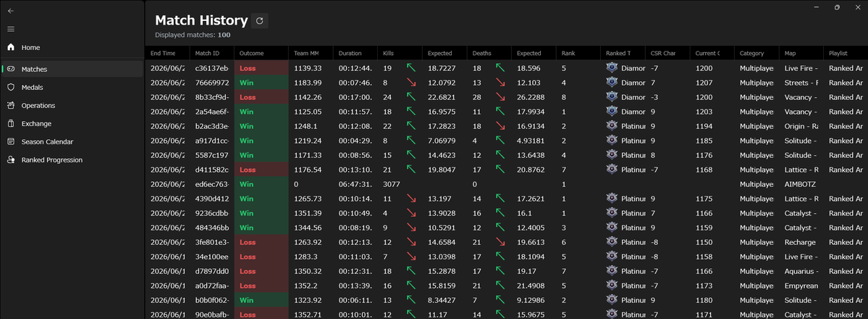This screenshot has height=319, width=868.
Task: Sort by Match ID column header
Action: click(212, 53)
